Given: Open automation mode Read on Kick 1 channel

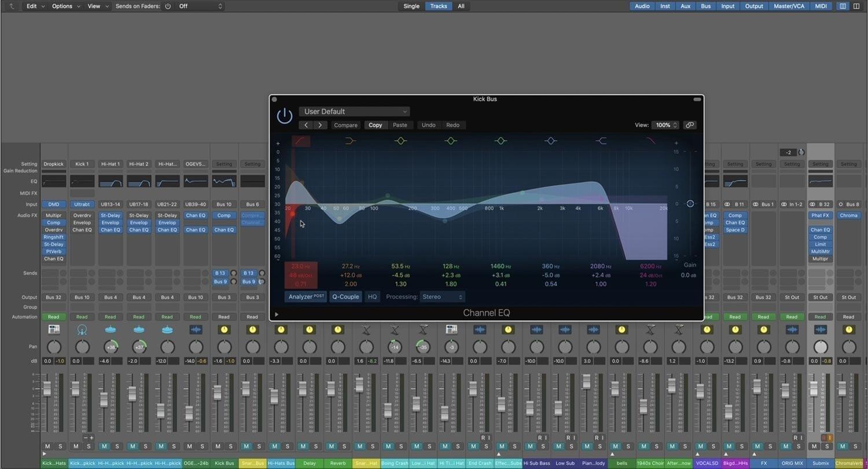Looking at the screenshot, I should [82, 317].
